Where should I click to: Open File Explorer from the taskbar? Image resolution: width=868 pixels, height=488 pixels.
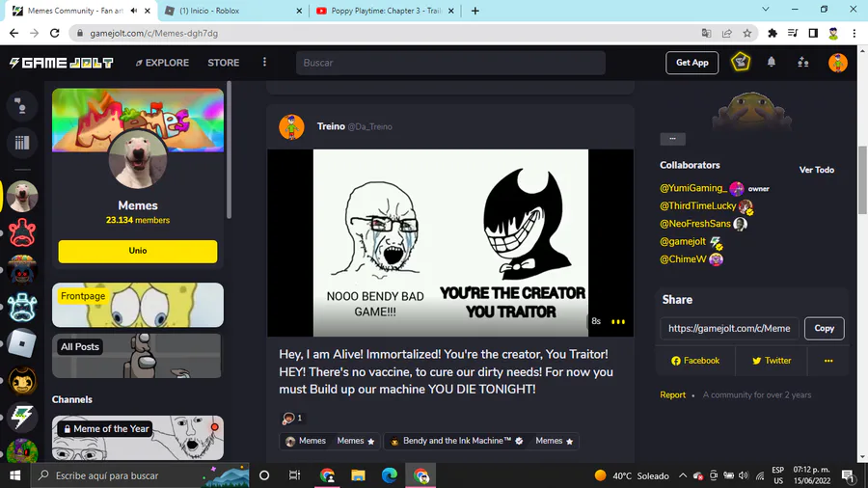click(x=358, y=475)
